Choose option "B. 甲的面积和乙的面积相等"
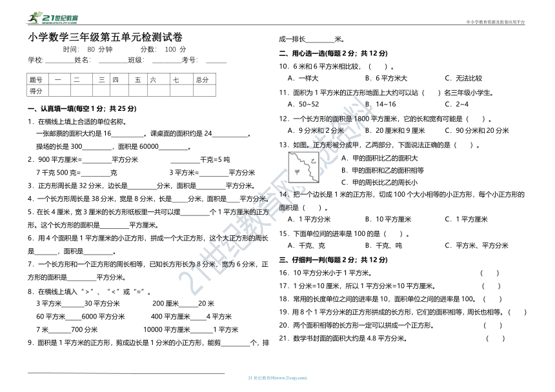Viewport: 555px width, 392px height. [x=383, y=170]
